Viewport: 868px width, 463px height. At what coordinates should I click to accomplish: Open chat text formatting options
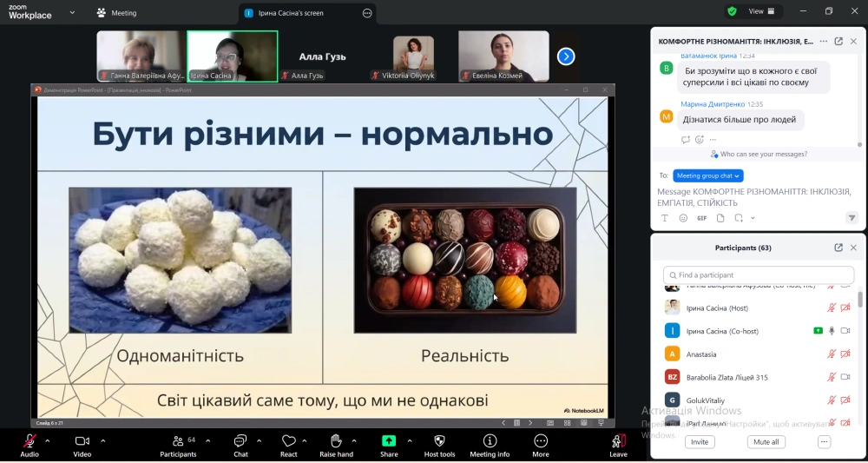pos(666,218)
